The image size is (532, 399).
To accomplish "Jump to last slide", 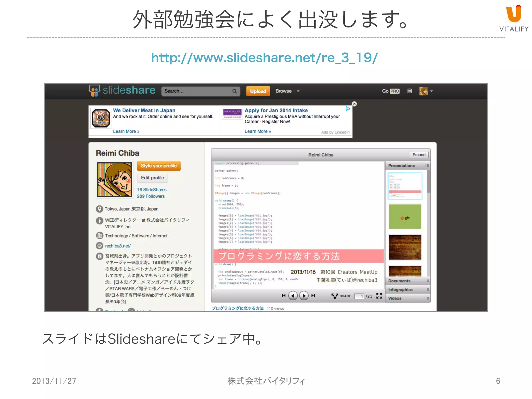I will coord(313,296).
